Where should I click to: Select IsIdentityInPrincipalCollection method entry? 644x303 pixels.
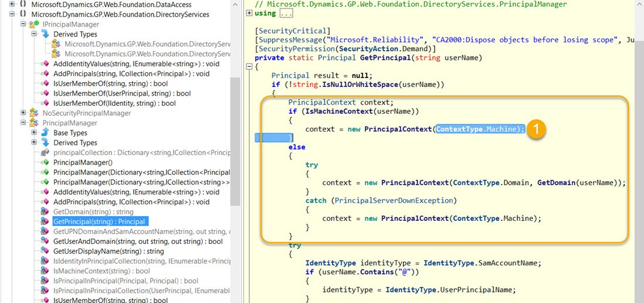(142, 261)
